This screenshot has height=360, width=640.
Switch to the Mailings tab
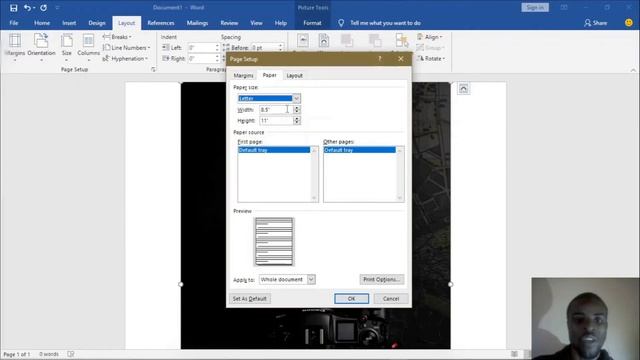197,23
